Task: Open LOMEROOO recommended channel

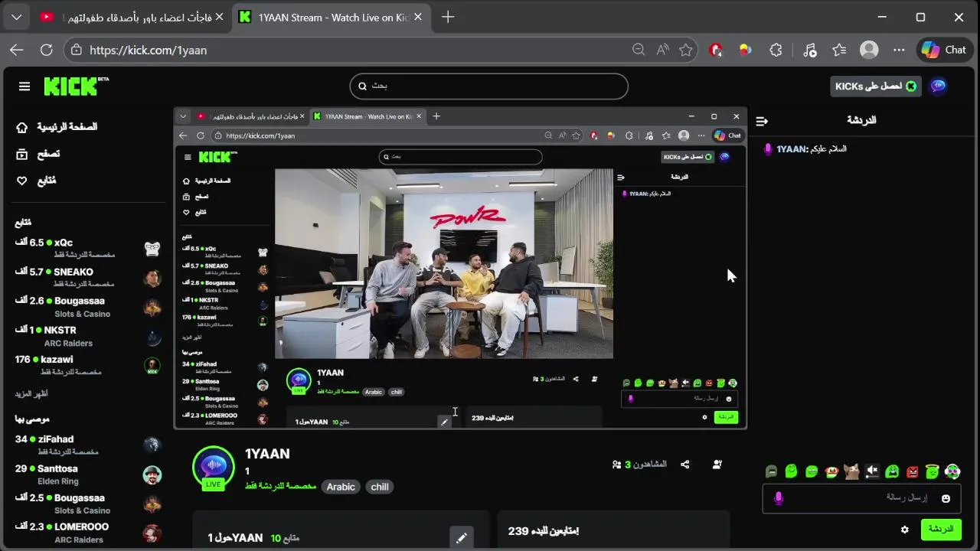Action: pos(88,532)
